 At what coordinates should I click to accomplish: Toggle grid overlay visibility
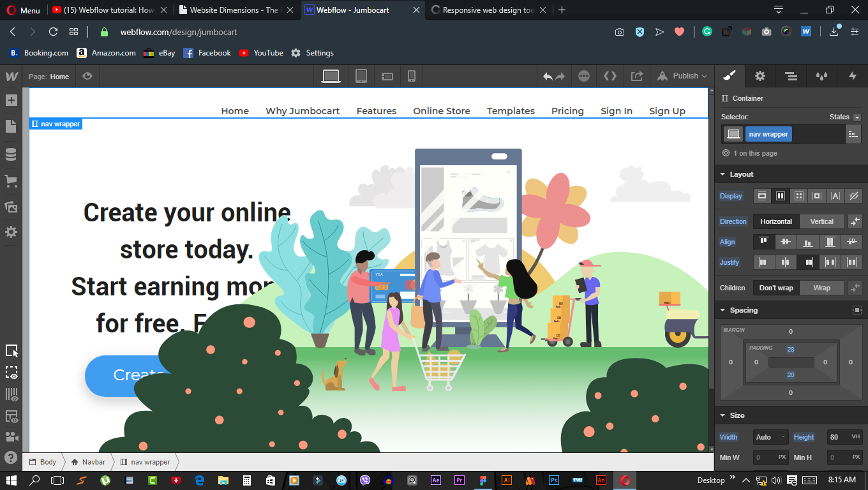pyautogui.click(x=11, y=394)
